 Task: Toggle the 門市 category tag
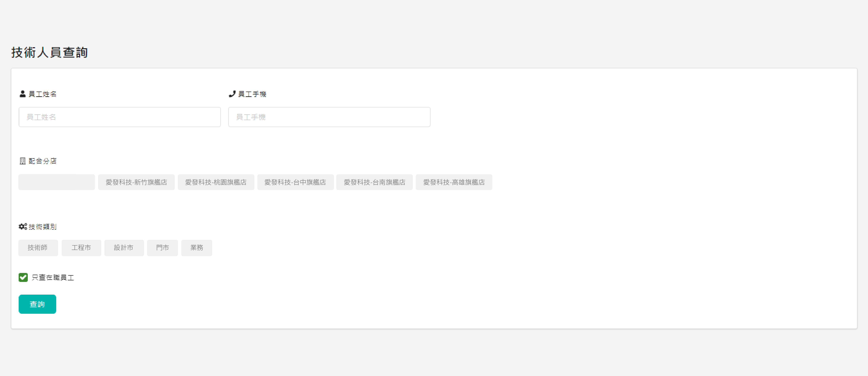pyautogui.click(x=162, y=248)
